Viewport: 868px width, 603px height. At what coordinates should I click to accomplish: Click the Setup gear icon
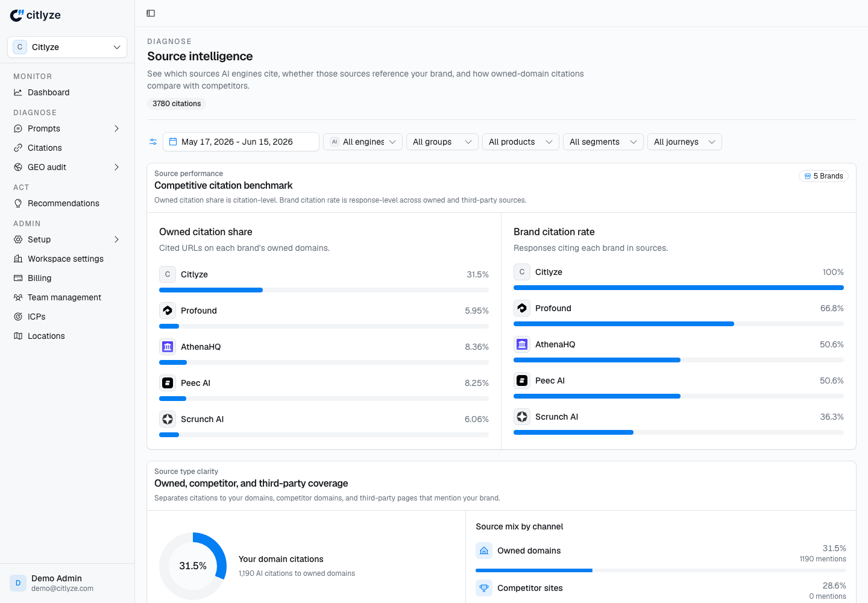18,239
